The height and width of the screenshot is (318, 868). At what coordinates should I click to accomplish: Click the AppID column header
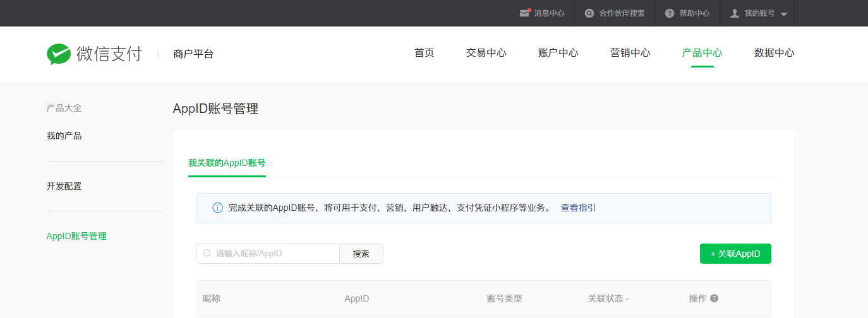tap(357, 298)
